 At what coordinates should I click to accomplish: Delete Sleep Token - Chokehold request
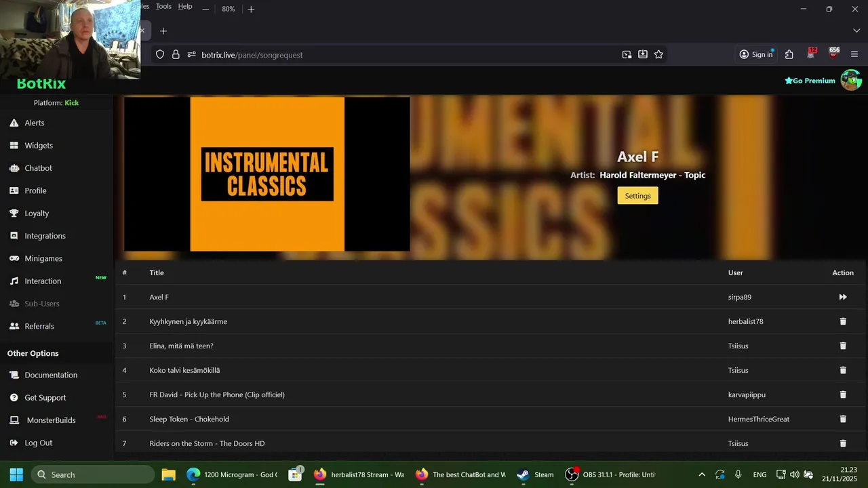click(843, 419)
